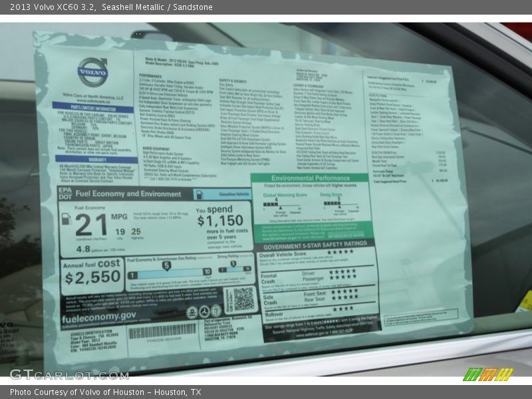Image resolution: width=532 pixels, height=399 pixels.
Task: Click the 4.8 gallons per 100 miles value
Action: [x=83, y=249]
